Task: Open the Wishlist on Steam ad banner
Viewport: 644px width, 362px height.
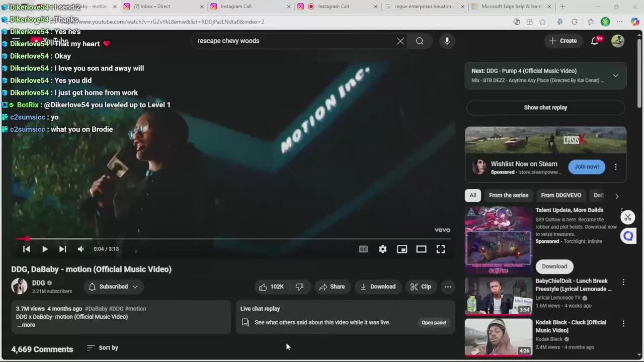Action: (x=545, y=140)
